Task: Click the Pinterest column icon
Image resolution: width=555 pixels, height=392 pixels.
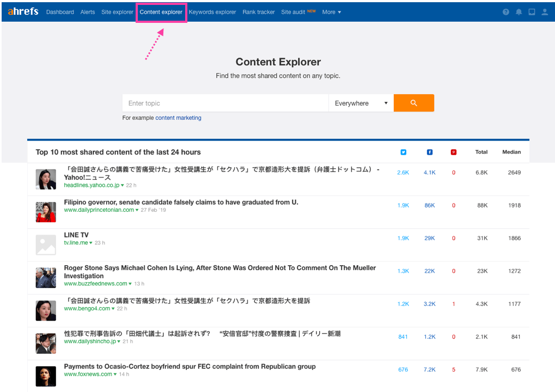Action: pyautogui.click(x=453, y=152)
